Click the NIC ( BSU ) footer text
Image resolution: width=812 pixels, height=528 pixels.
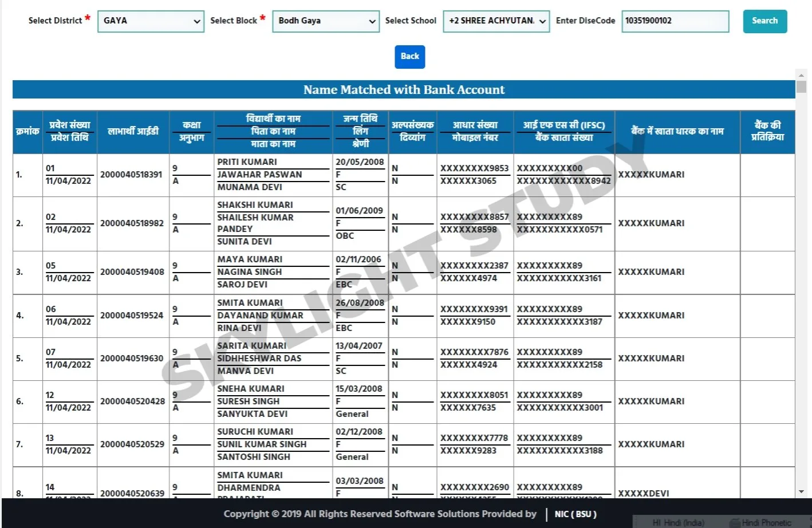[576, 514]
